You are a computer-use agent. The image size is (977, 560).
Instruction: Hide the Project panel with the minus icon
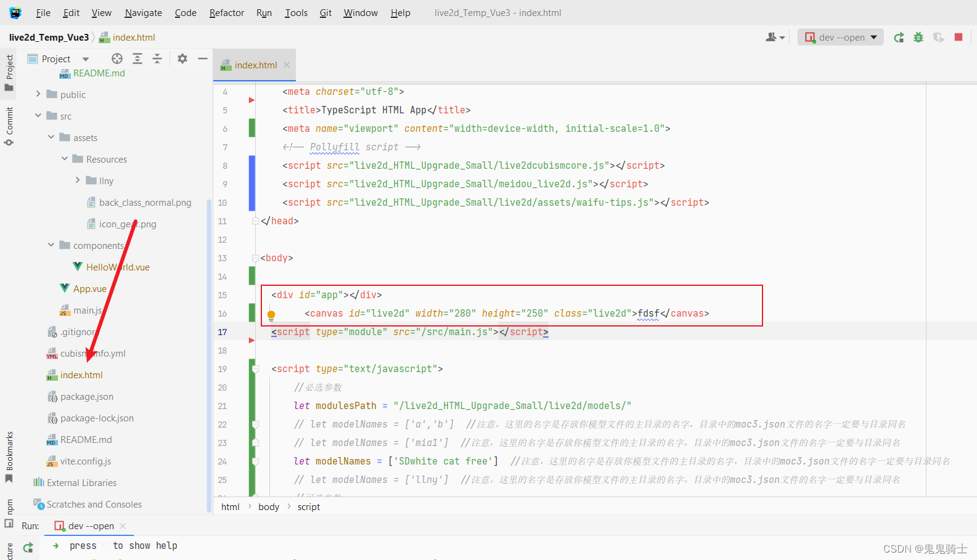click(203, 59)
